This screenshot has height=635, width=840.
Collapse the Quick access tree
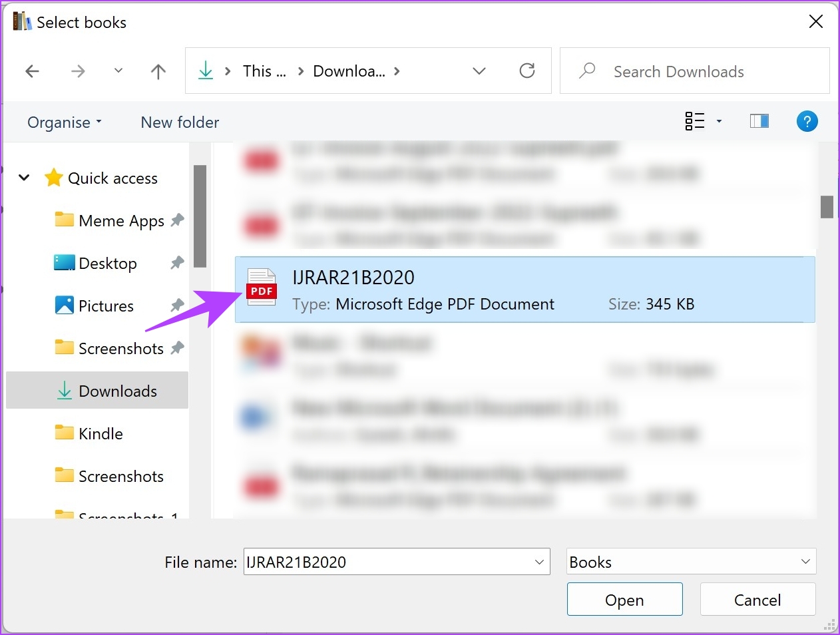coord(24,178)
